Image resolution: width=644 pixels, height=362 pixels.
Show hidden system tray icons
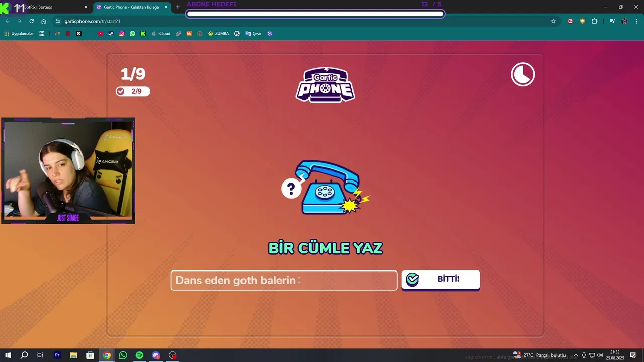pyautogui.click(x=576, y=355)
